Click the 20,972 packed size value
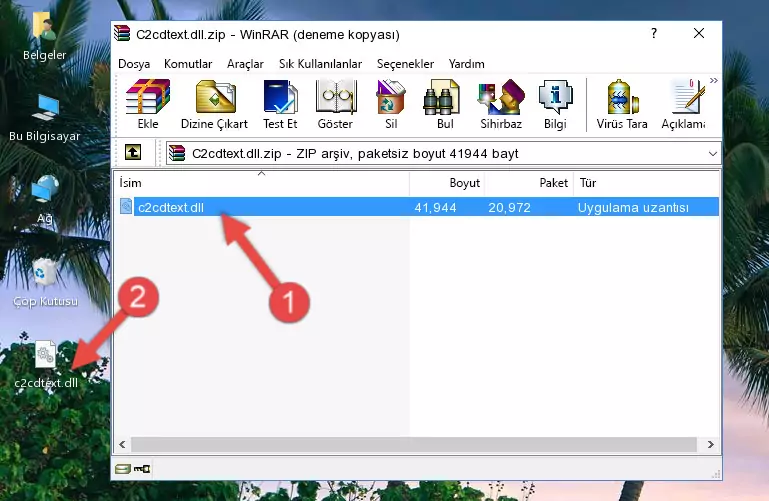 pyautogui.click(x=509, y=208)
